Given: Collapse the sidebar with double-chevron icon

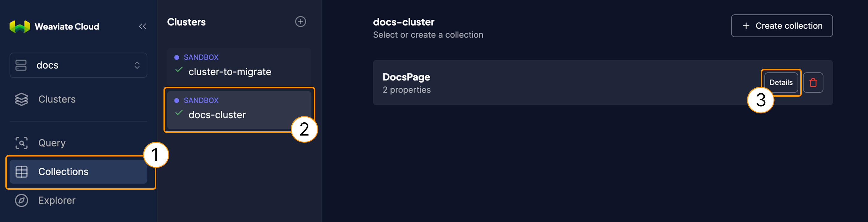Looking at the screenshot, I should (143, 26).
